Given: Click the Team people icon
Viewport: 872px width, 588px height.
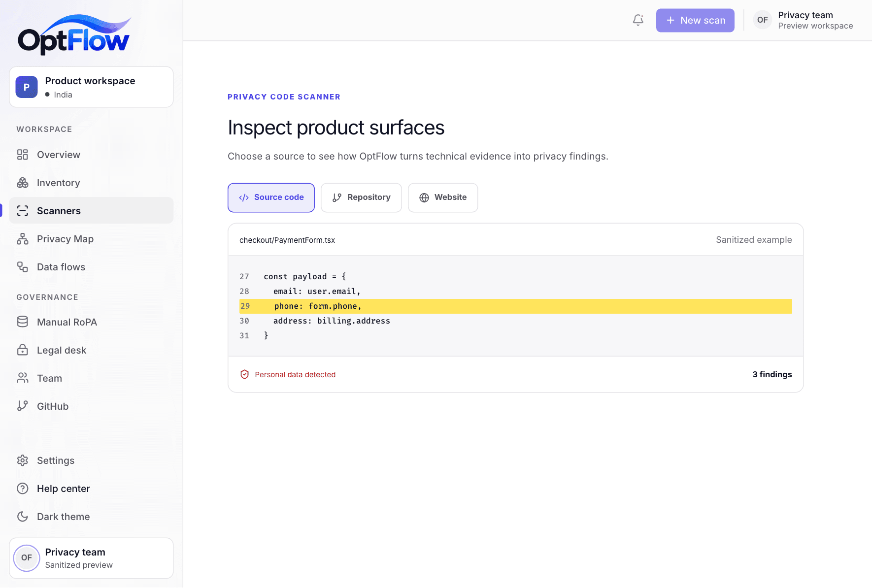Looking at the screenshot, I should pos(23,378).
